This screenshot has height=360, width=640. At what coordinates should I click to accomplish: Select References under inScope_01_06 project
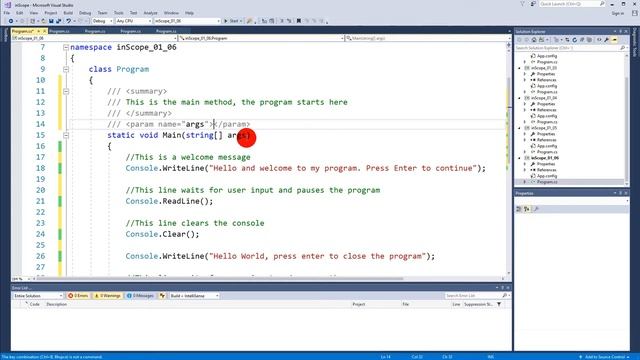coord(547,170)
